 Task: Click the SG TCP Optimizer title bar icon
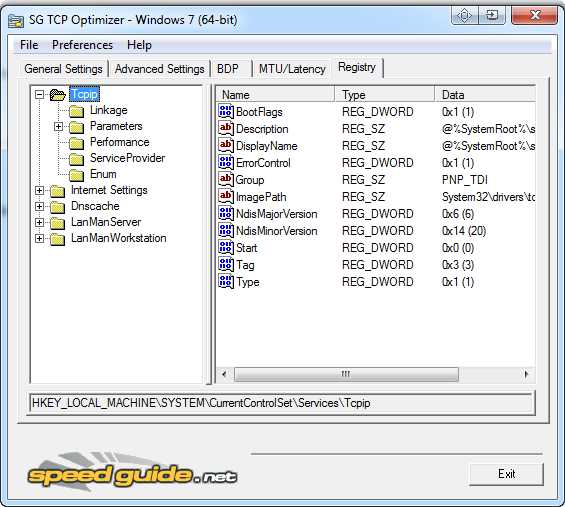16,21
